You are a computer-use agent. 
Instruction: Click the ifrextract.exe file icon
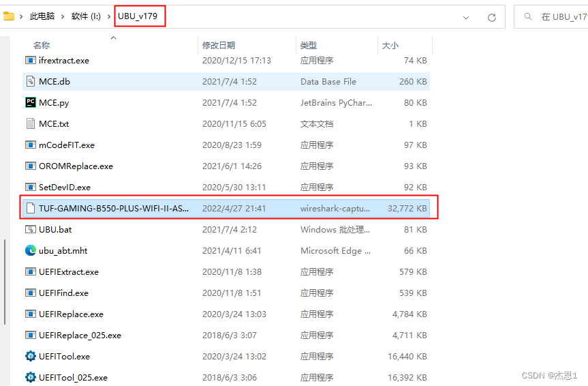[x=31, y=60]
